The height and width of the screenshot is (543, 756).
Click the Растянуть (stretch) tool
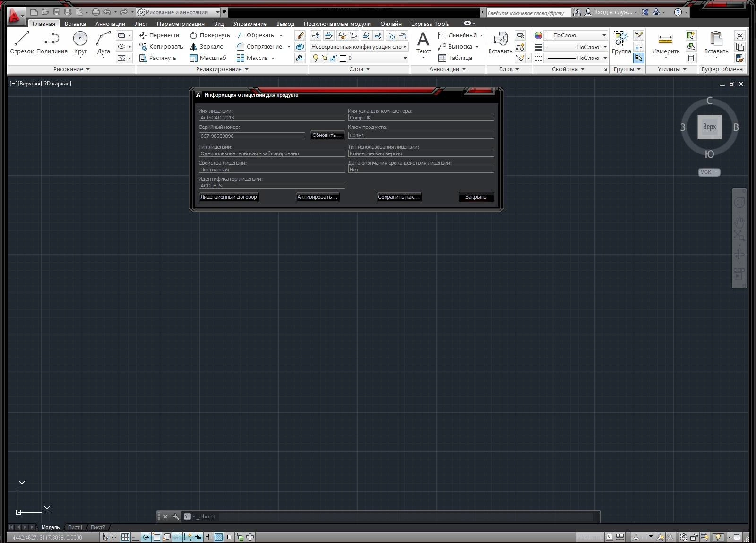pyautogui.click(x=158, y=58)
